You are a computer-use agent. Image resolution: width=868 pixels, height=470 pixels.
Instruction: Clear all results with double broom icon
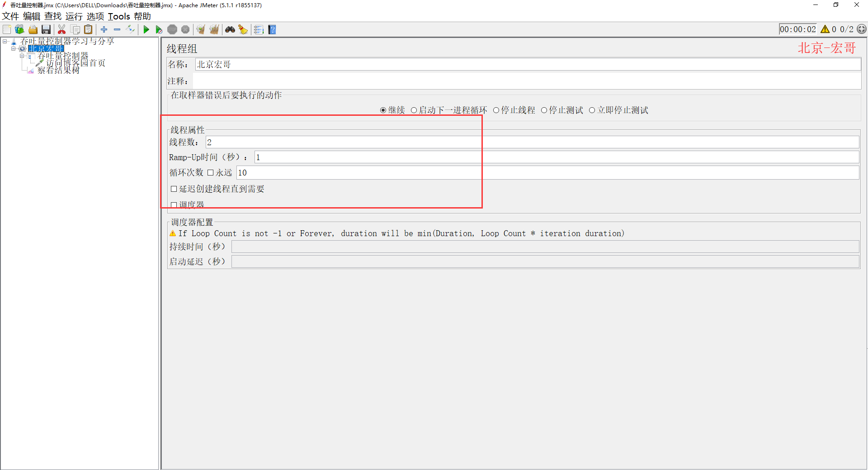(x=214, y=29)
